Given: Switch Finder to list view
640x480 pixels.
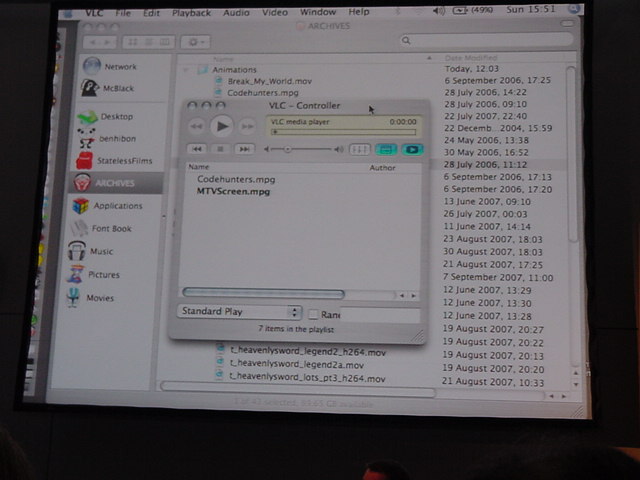Looking at the screenshot, I should pos(149,42).
